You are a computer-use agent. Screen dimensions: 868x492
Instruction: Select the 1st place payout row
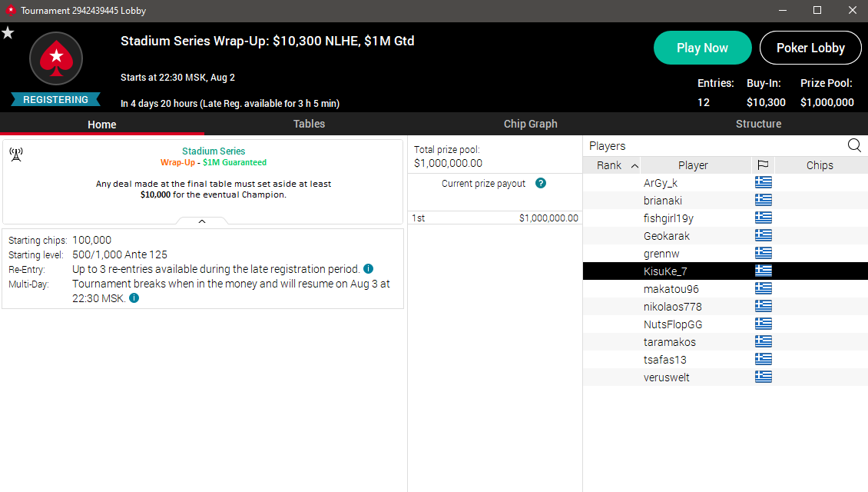coord(495,218)
